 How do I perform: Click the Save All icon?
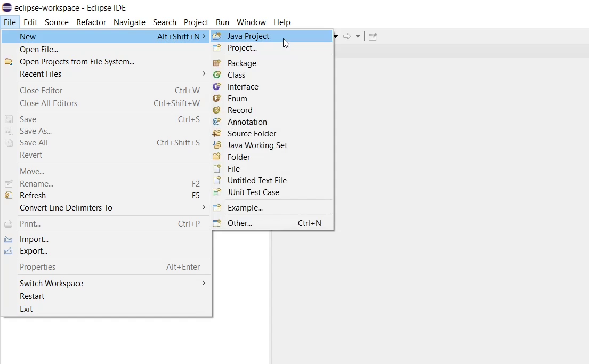(x=9, y=143)
